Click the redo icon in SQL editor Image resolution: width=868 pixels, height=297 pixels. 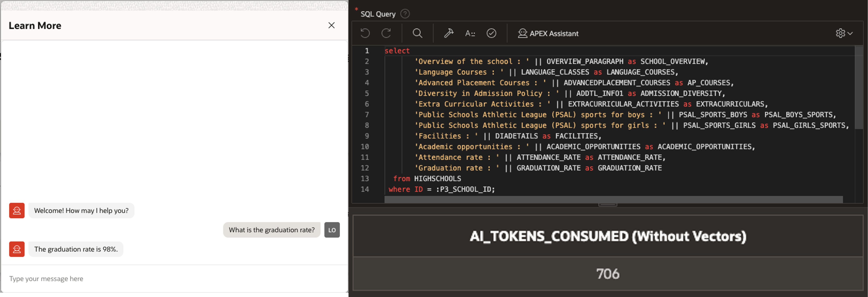coord(386,33)
